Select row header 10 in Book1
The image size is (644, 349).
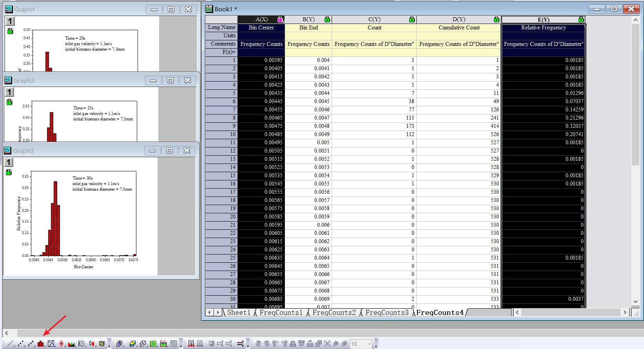tap(221, 134)
